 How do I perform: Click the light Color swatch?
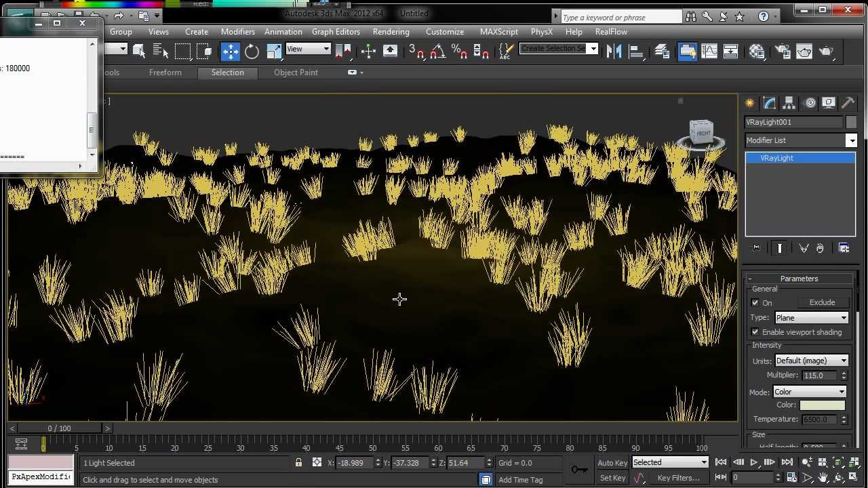click(x=822, y=405)
